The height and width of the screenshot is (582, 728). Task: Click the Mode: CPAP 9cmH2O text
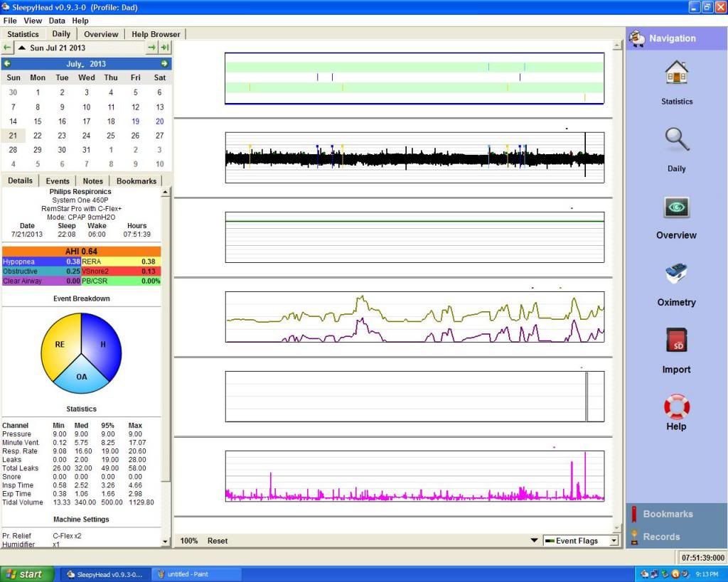81,217
